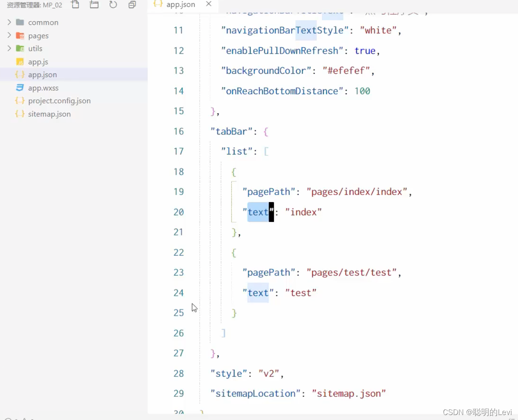The image size is (518, 420).
Task: Create a new file in the explorer
Action: point(75,5)
